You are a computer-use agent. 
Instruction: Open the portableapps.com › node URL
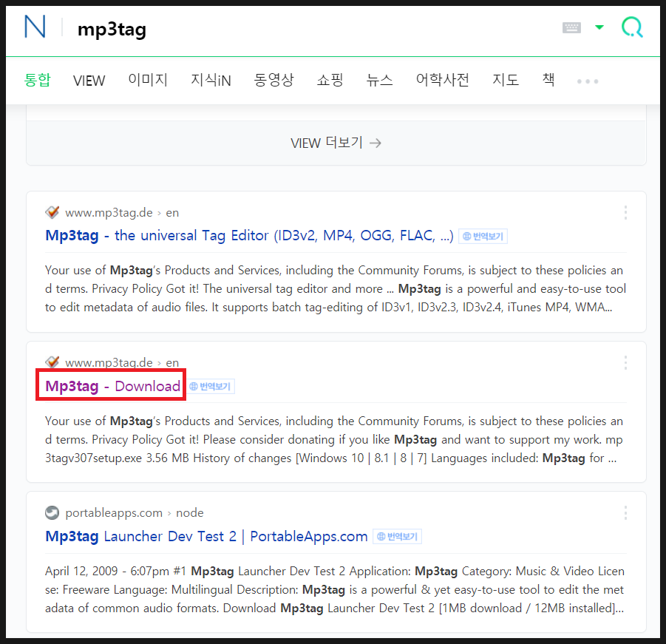[135, 512]
